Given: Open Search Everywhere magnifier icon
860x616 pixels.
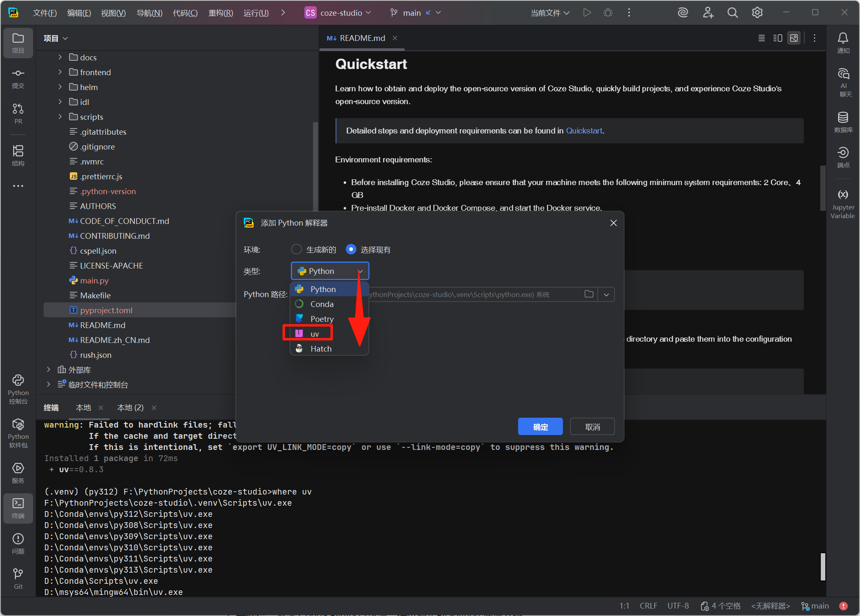Looking at the screenshot, I should coord(732,13).
